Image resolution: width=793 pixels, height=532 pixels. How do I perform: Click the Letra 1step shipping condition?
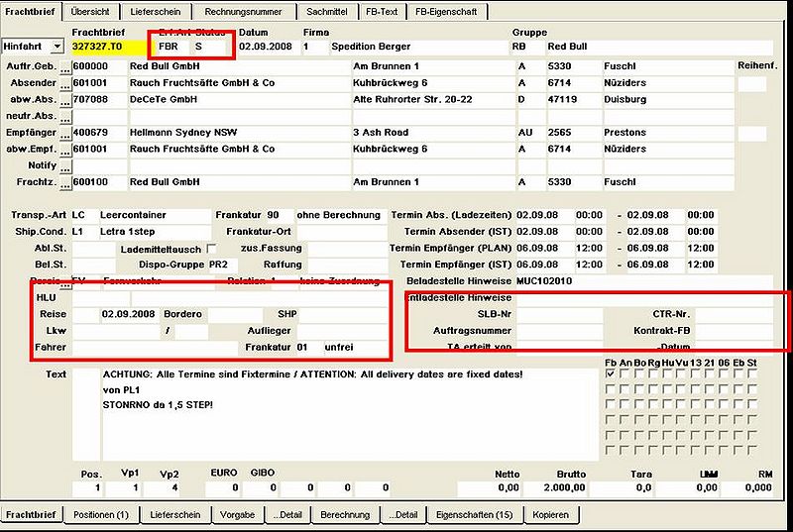tap(127, 232)
